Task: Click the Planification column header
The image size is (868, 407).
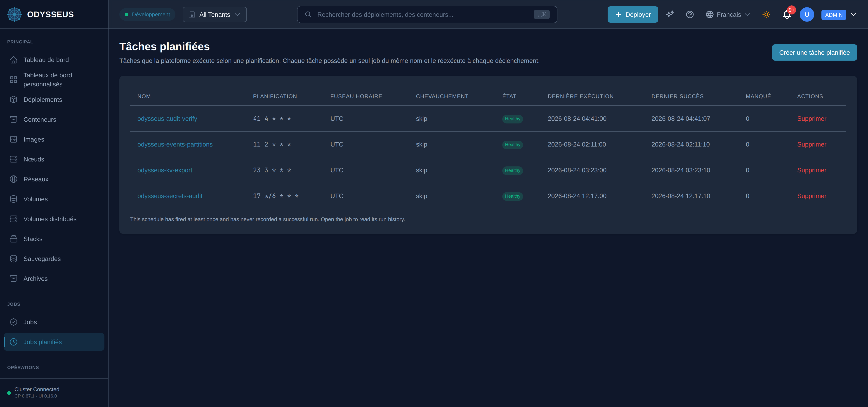Action: tap(275, 96)
